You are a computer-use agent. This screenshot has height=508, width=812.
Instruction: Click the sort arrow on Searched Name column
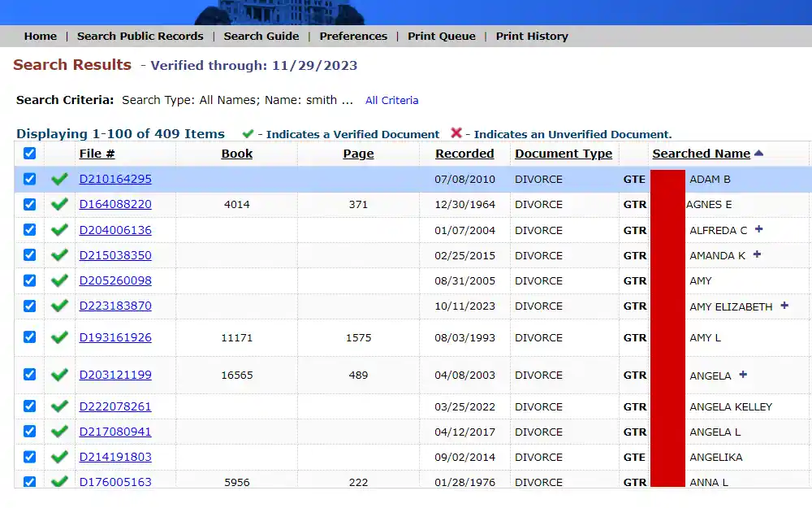pos(758,154)
